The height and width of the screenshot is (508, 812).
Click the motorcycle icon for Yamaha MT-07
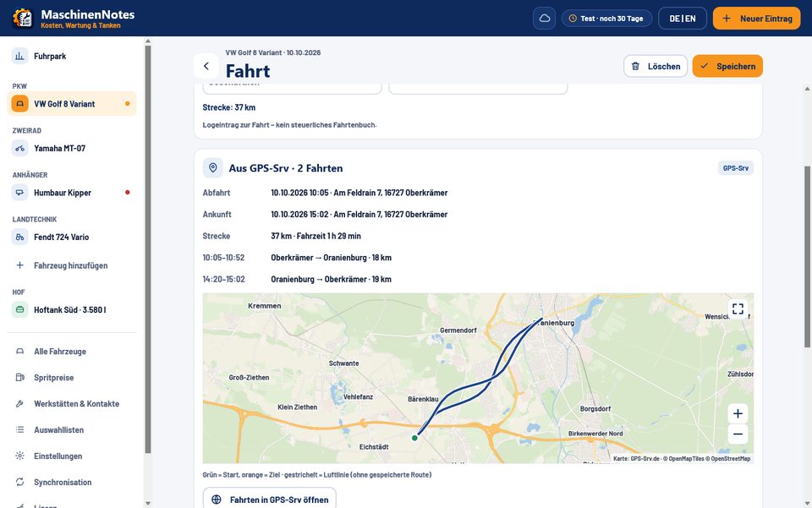pyautogui.click(x=19, y=148)
